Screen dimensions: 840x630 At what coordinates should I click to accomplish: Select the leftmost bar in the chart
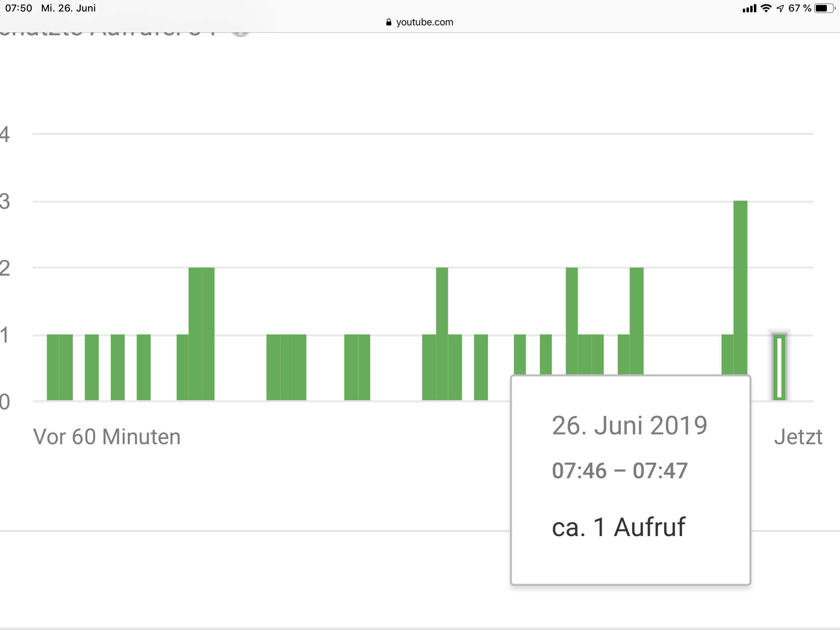point(52,367)
